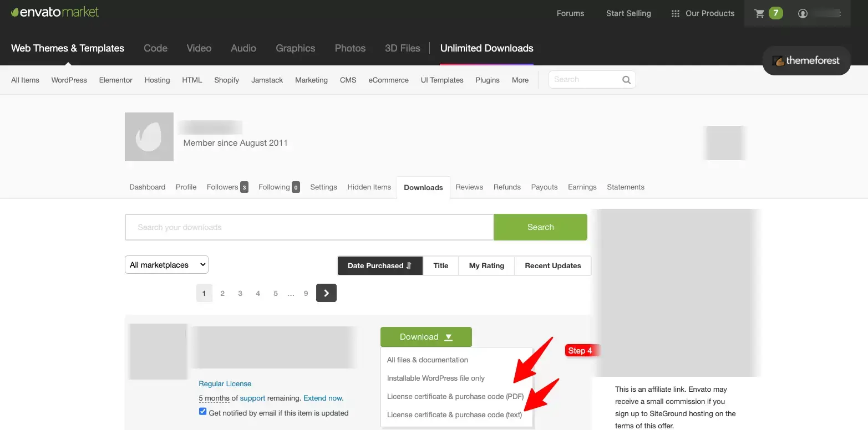Go to page 3 of downloads

click(x=240, y=293)
